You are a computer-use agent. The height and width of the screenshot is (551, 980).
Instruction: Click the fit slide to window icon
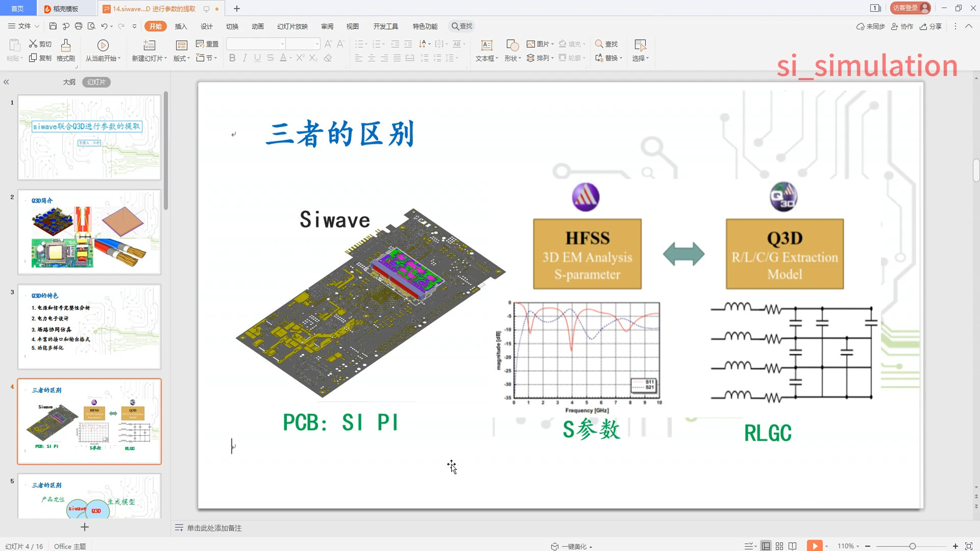click(x=969, y=546)
